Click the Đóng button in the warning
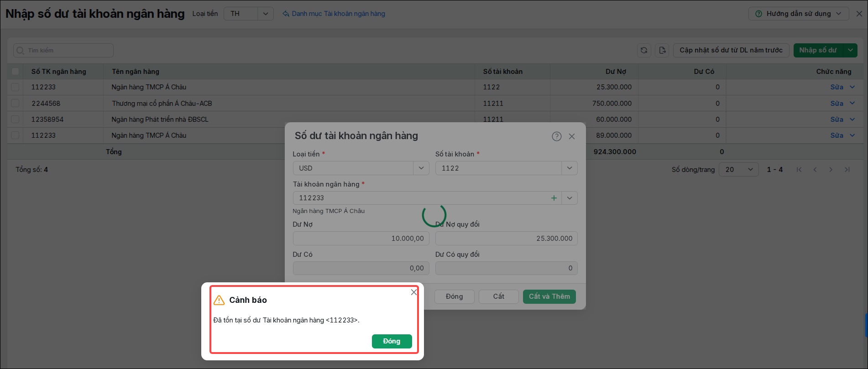The image size is (868, 369). (x=392, y=341)
